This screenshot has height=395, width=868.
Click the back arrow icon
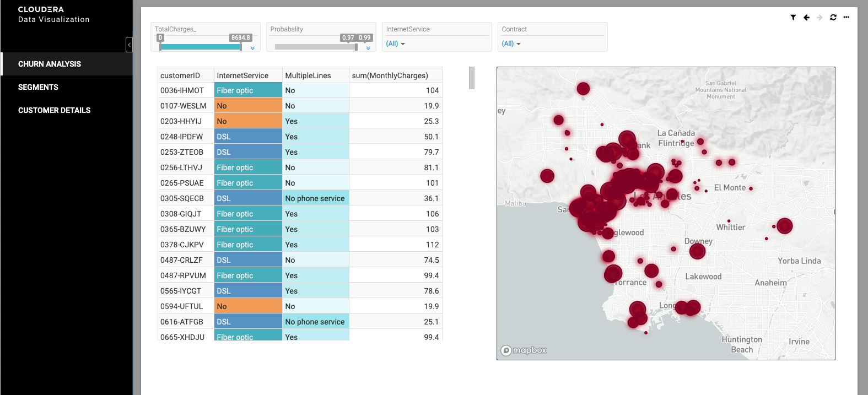tap(806, 18)
